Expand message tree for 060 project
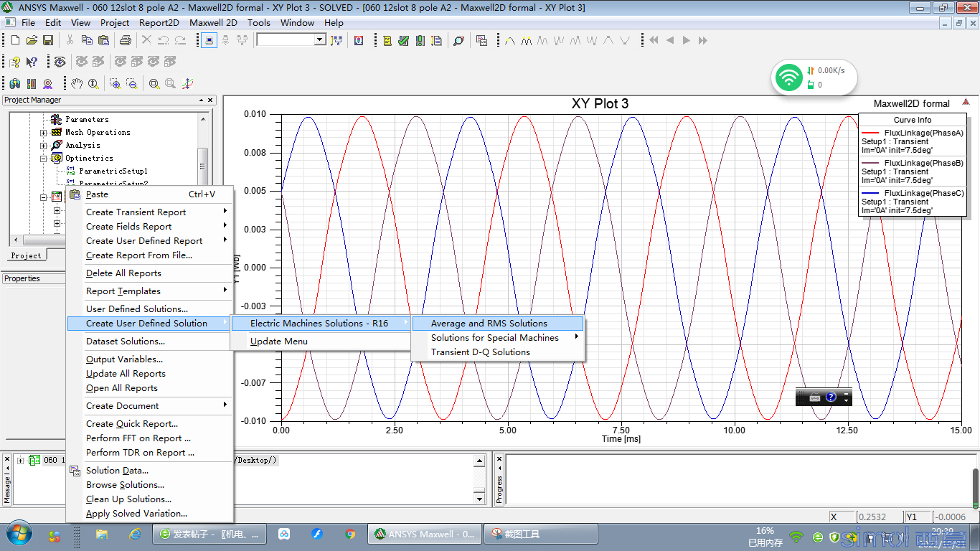980x551 pixels. (21, 461)
